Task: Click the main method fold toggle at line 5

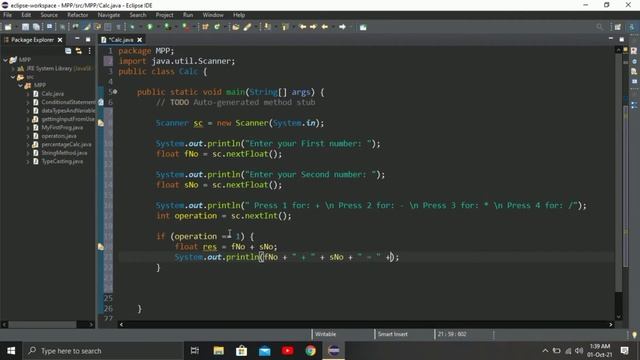Action: [115, 92]
